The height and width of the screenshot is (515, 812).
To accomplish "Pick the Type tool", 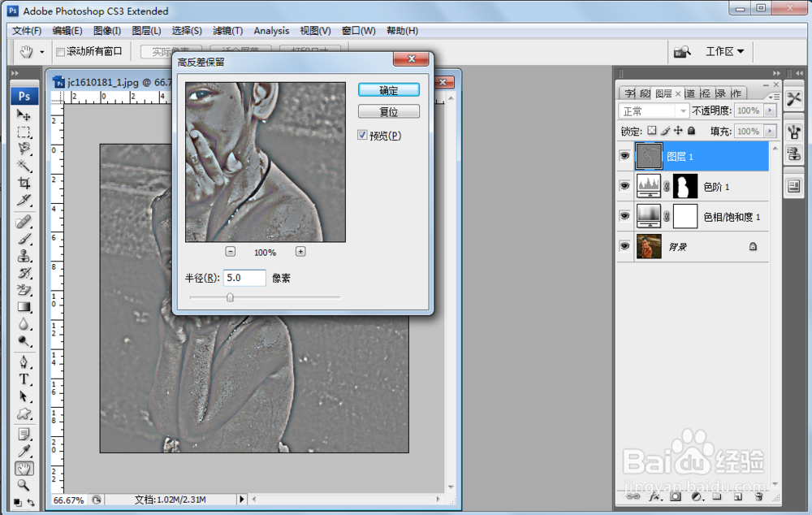I will (x=24, y=378).
